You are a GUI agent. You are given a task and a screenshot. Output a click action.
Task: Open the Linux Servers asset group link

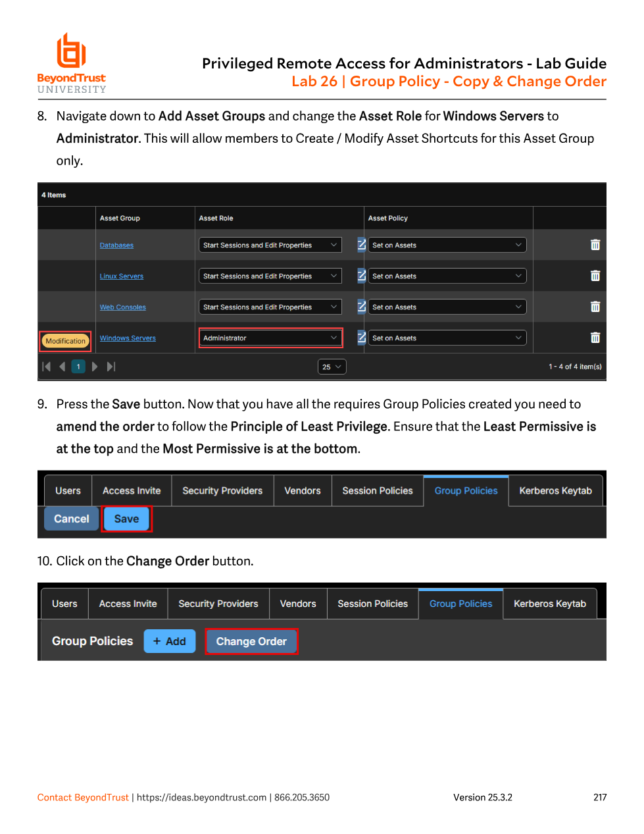pos(122,276)
